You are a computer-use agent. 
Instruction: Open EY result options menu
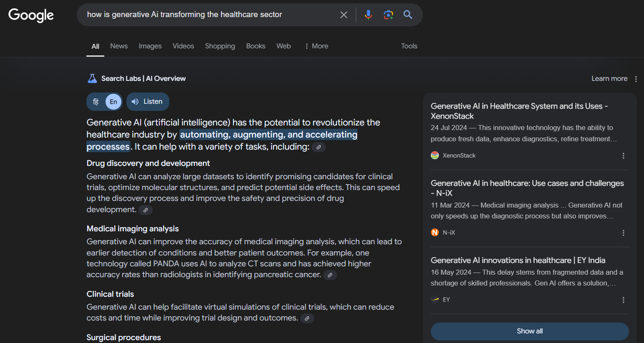624,300
